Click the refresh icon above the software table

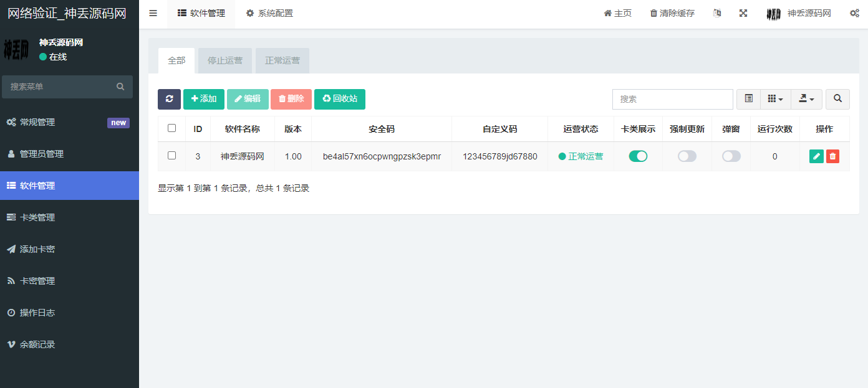point(169,99)
